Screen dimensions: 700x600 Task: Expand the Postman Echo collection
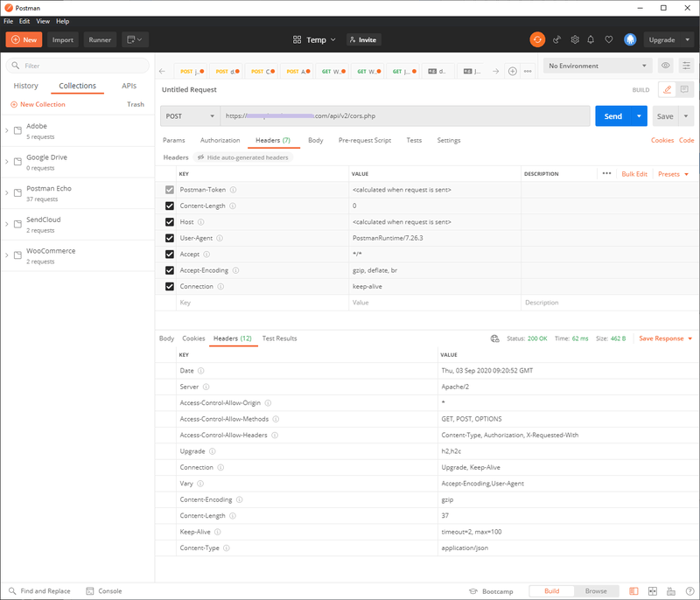tap(7, 193)
